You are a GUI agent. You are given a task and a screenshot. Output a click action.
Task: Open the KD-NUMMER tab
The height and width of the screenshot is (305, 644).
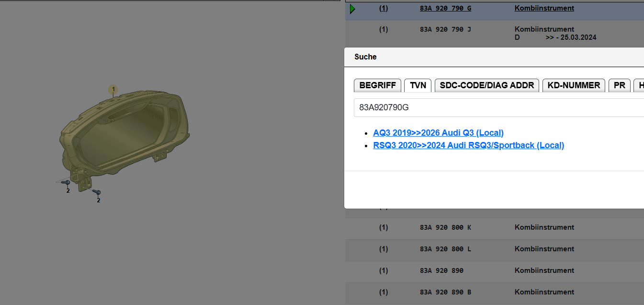(x=574, y=85)
